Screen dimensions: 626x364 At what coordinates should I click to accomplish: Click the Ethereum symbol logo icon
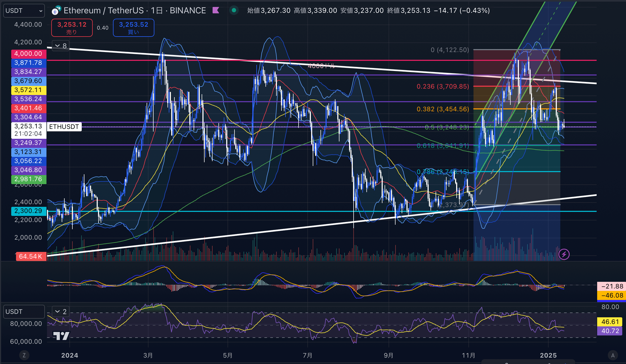pyautogui.click(x=56, y=11)
